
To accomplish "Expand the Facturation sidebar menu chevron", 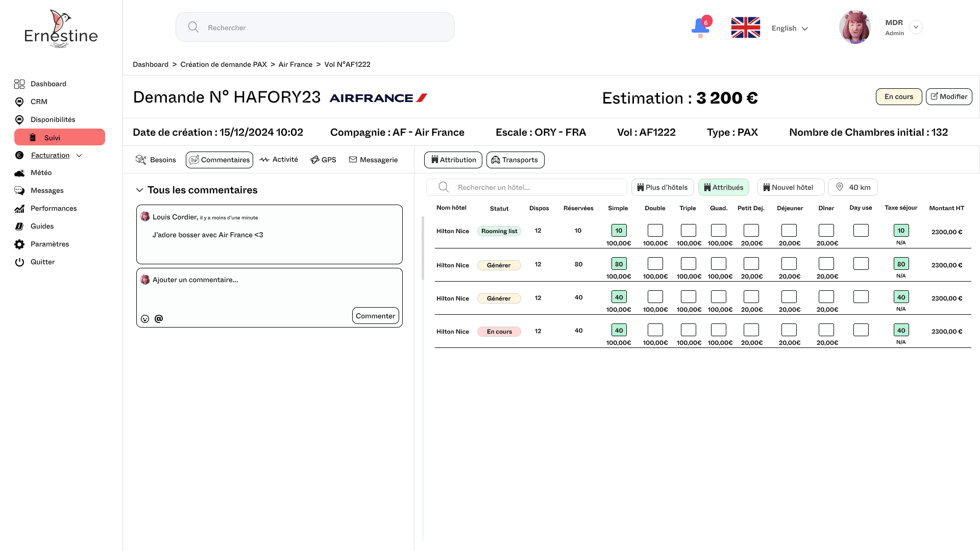I will 79,156.
